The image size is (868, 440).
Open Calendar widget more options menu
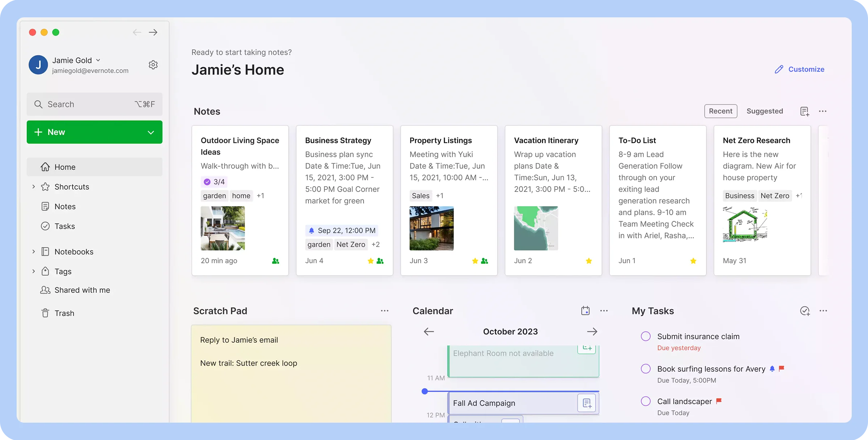(x=604, y=311)
